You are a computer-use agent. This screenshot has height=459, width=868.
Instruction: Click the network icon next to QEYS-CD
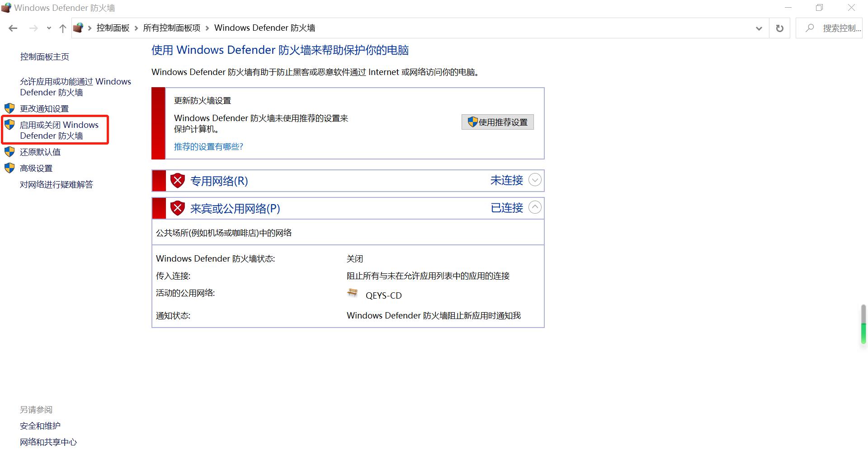(x=352, y=294)
